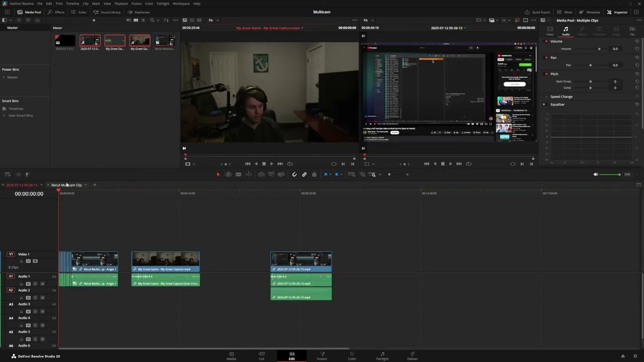Switch to Recut Multicam Clip timeline tab
Image resolution: width=644 pixels, height=362 pixels.
pyautogui.click(x=66, y=185)
